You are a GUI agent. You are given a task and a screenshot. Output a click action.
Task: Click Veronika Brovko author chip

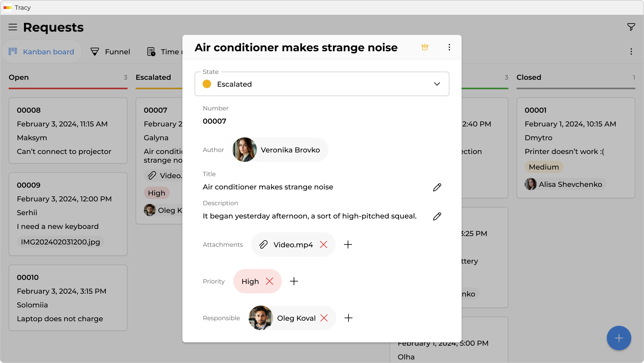click(280, 150)
